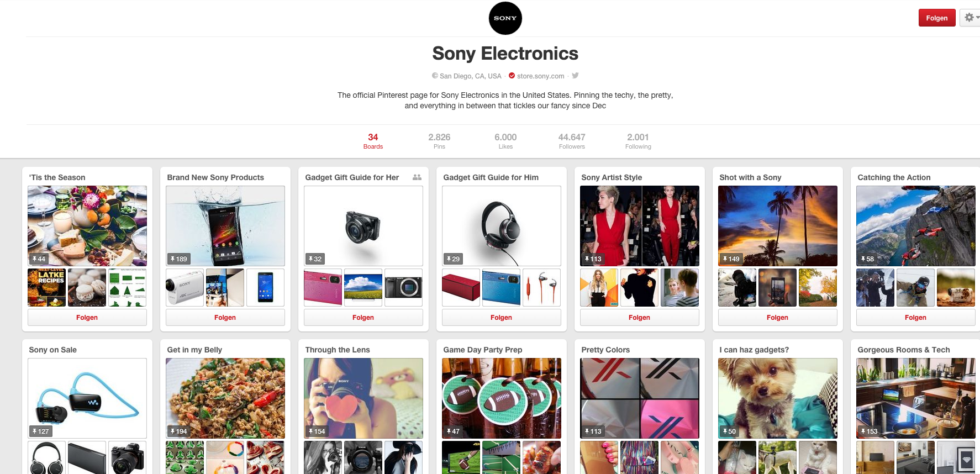Open the Catching the Action board cover image

coord(916,226)
